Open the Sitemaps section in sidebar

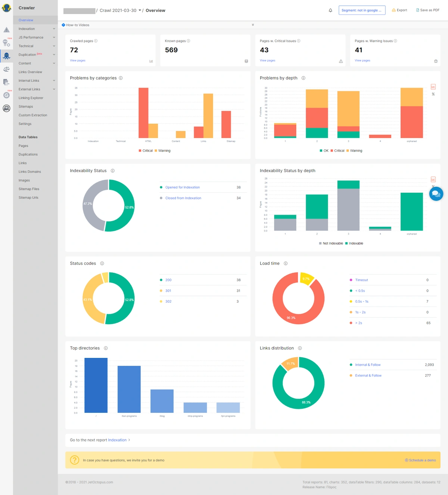pyautogui.click(x=25, y=106)
